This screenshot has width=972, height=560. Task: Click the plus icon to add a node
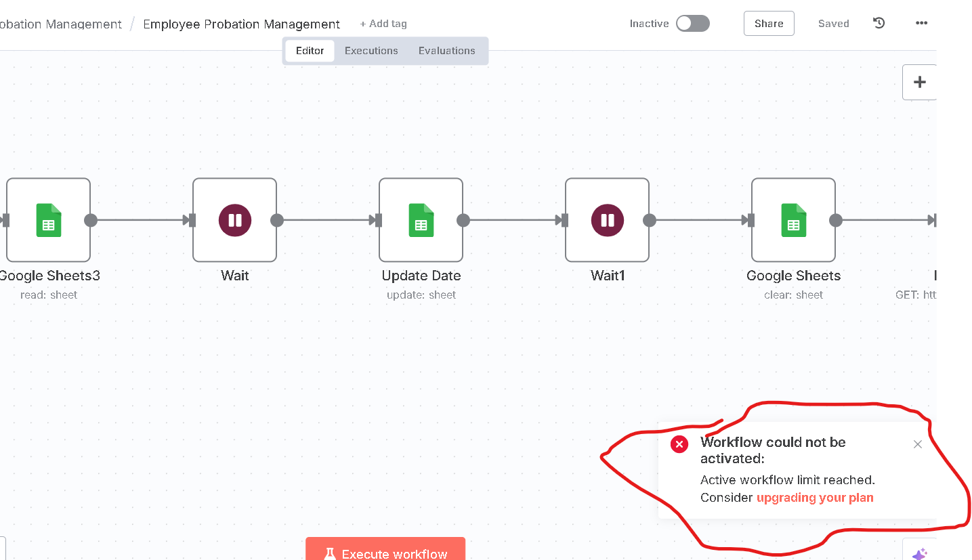pos(919,81)
